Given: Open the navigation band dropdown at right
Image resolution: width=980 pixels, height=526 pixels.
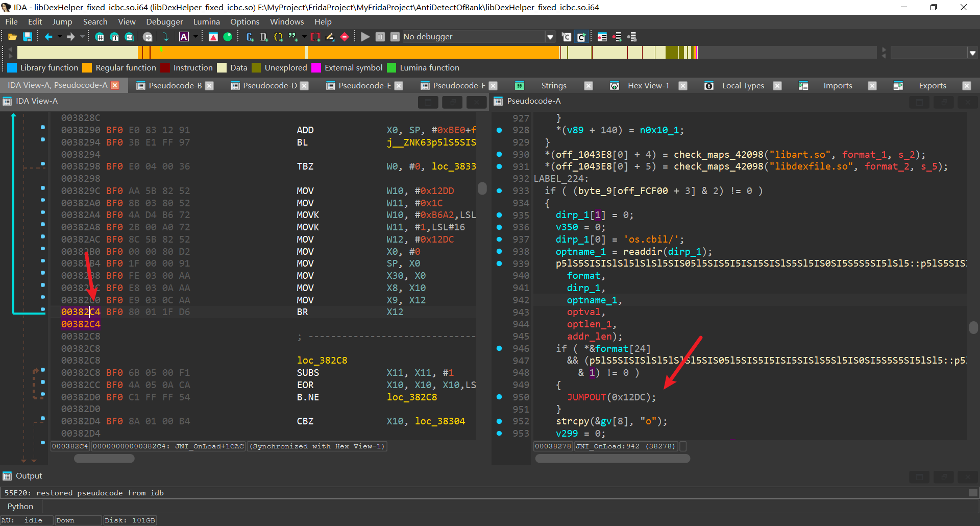Looking at the screenshot, I should (x=972, y=53).
